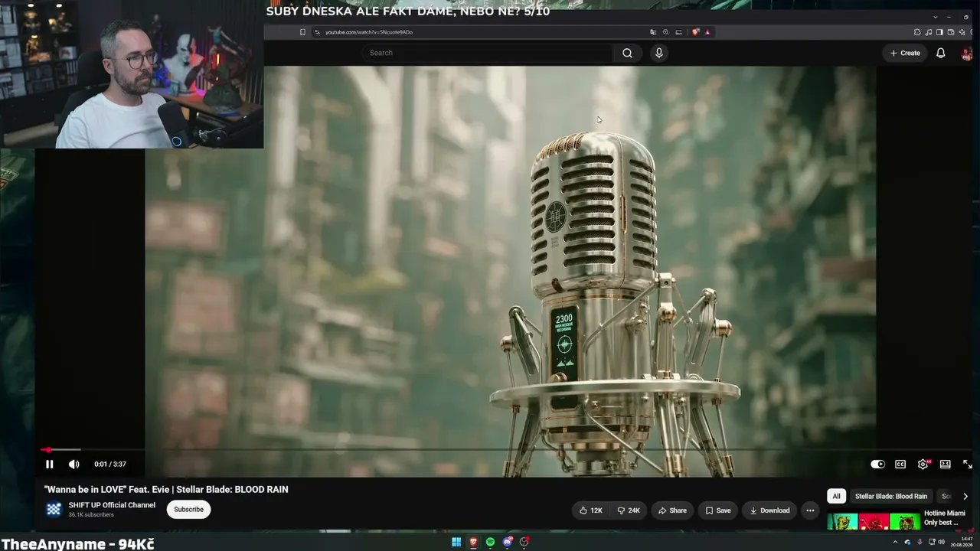Click the video title "Wanna be in LOVE"
This screenshot has width=980, height=551.
[x=166, y=490]
